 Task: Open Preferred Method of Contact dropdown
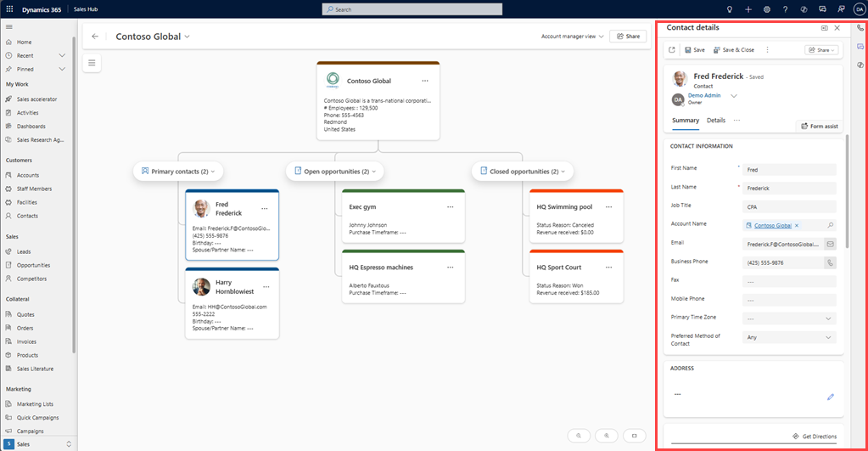coord(789,337)
